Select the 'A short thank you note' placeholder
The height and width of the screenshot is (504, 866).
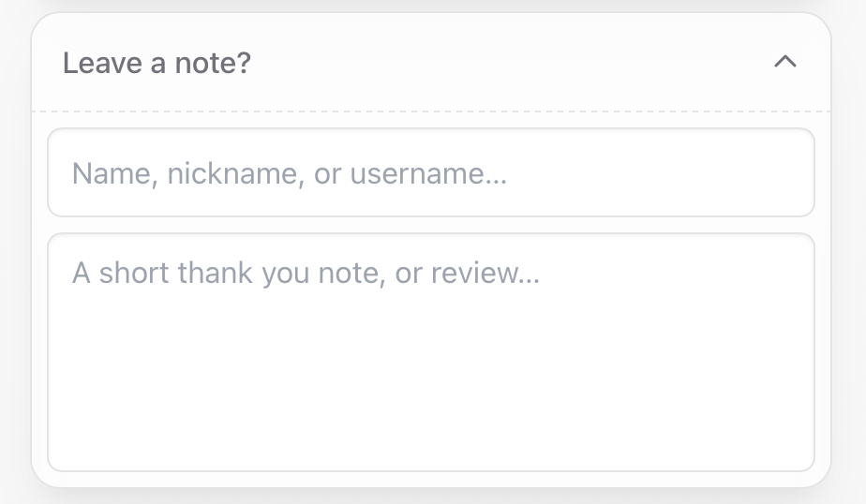[306, 274]
